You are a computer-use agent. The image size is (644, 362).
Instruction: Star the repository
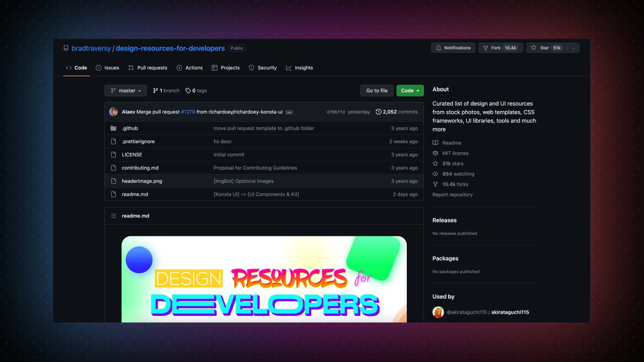[x=543, y=48]
